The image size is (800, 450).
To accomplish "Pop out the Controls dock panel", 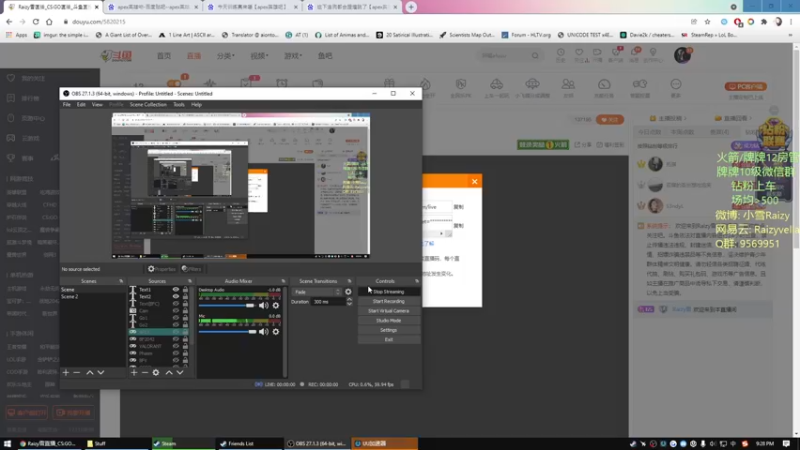I will click(x=417, y=281).
